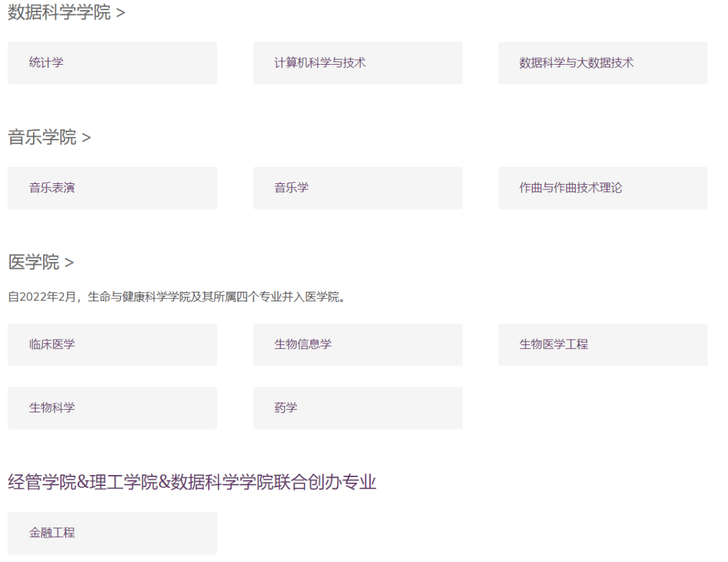This screenshot has height=562, width=728.
Task: Open the 生物信息学 major card
Action: 357,345
